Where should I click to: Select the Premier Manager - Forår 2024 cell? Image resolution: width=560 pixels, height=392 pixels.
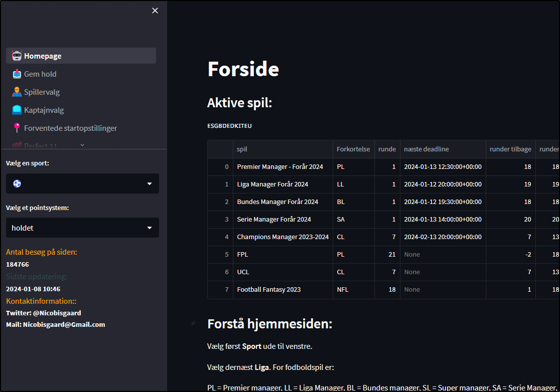283,167
